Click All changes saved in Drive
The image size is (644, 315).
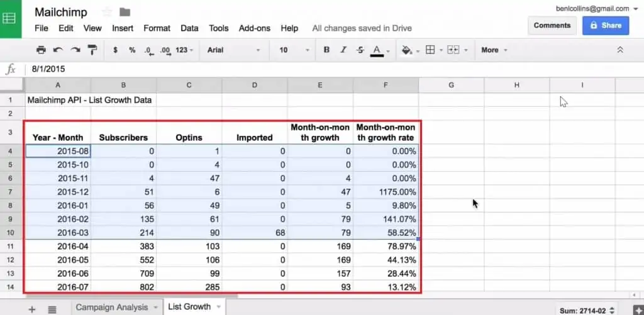click(x=362, y=28)
